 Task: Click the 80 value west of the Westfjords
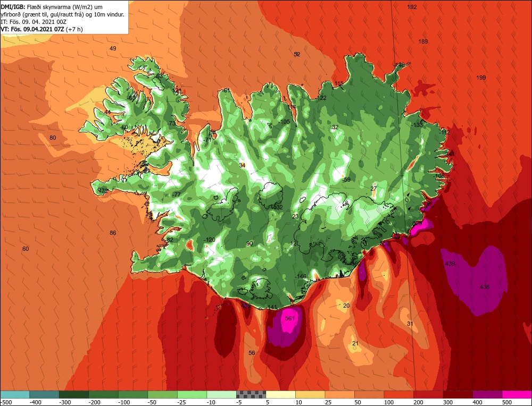pyautogui.click(x=53, y=138)
